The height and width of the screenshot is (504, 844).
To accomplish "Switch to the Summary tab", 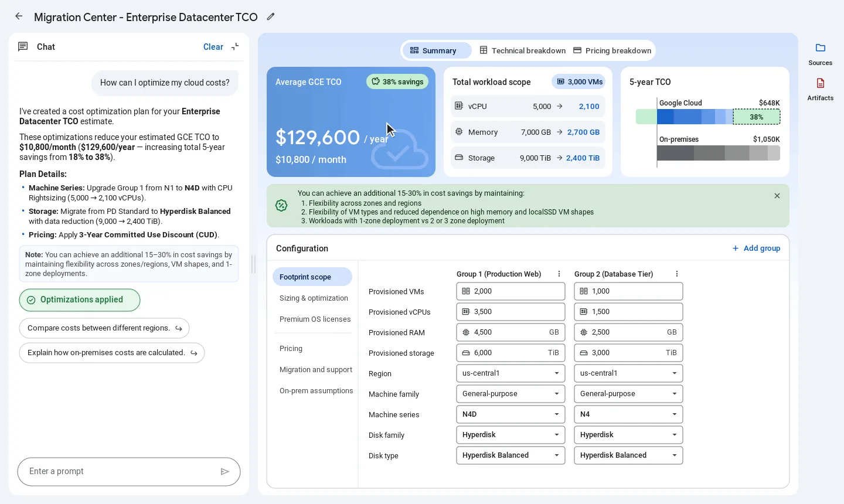I will tap(437, 50).
